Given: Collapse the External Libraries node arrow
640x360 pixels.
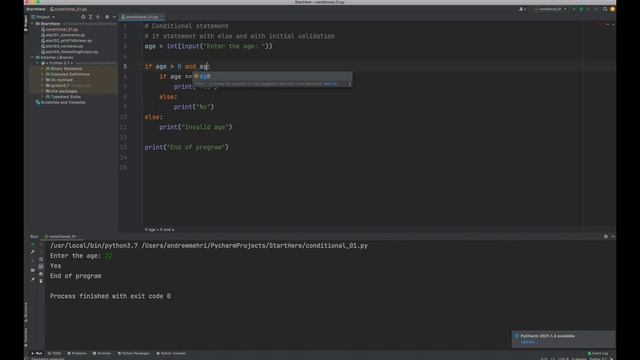Looking at the screenshot, I should [32, 58].
